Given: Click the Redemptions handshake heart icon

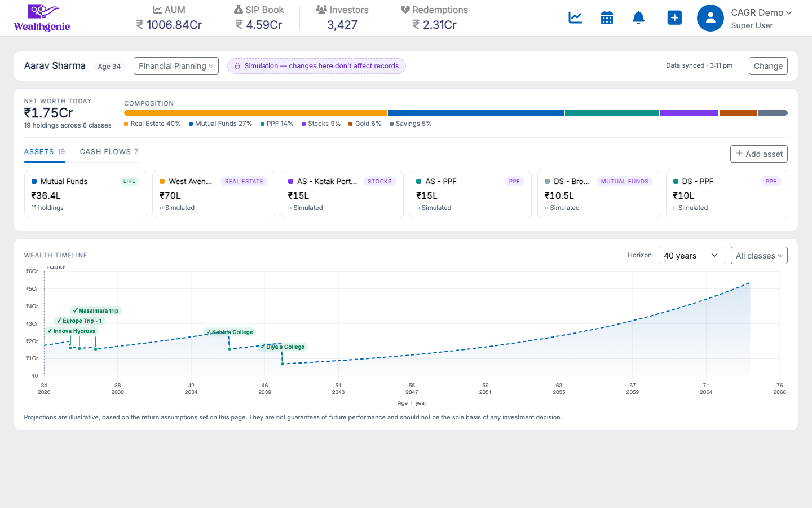Looking at the screenshot, I should (405, 10).
